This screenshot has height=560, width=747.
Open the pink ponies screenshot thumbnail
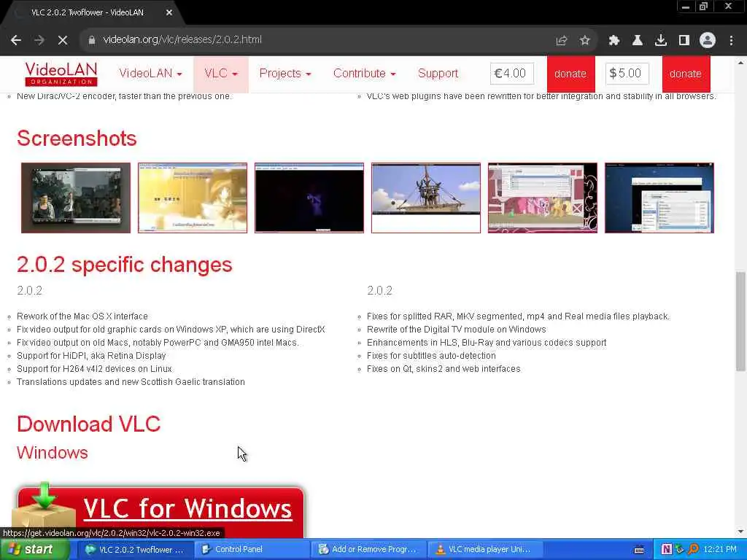click(543, 198)
